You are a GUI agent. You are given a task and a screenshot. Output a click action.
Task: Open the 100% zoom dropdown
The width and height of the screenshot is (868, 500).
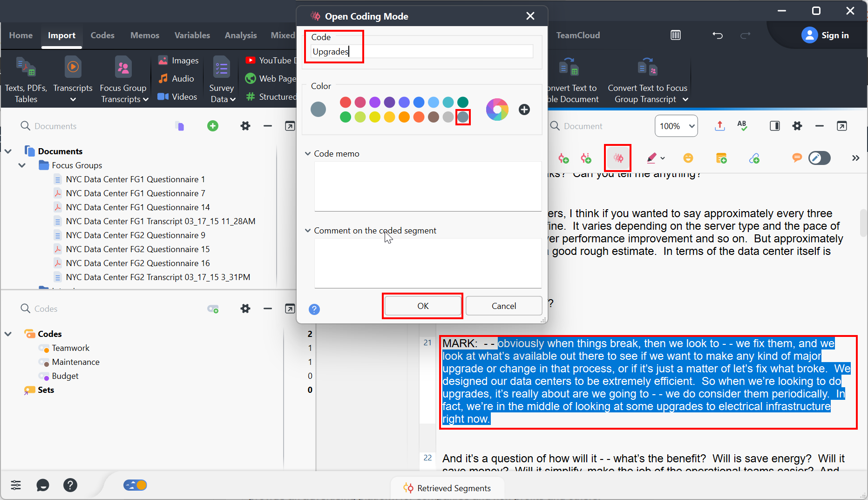[676, 126]
